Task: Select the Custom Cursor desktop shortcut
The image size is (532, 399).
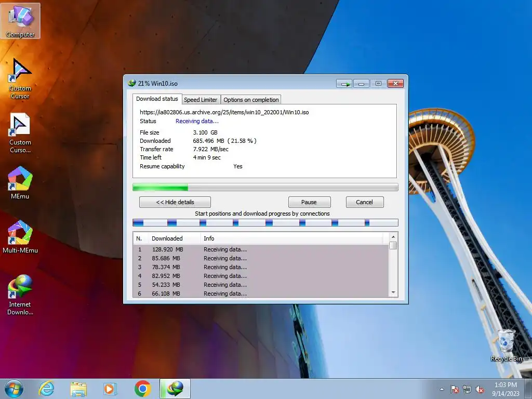Action: 20,79
